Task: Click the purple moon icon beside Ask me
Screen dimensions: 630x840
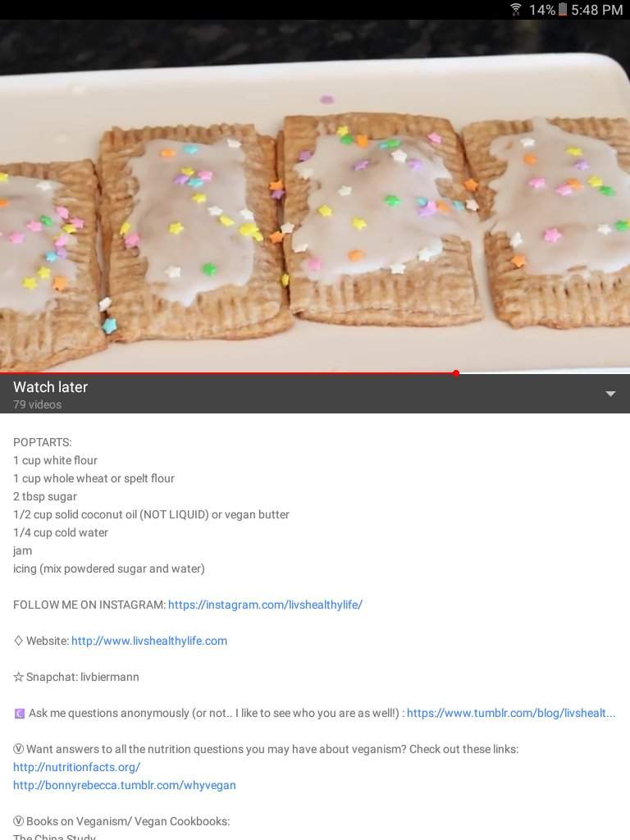Action: coord(20,714)
